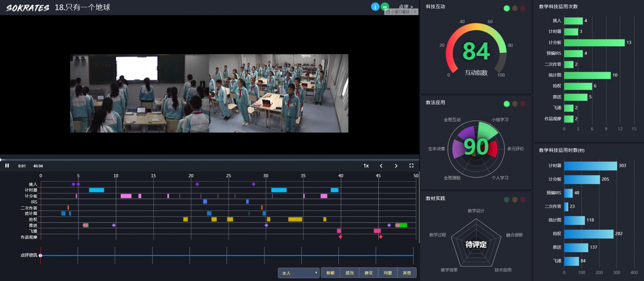Close the 小窗口播放 popup
The image size is (644, 281).
coord(415,12)
